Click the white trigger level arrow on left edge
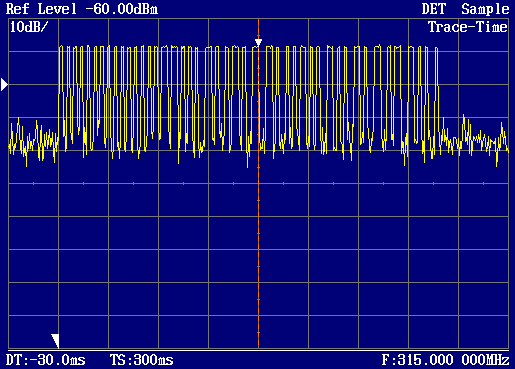The height and width of the screenshot is (369, 515). tap(4, 85)
